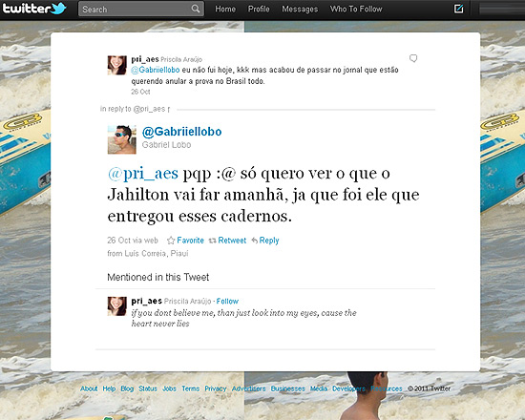Open Media footer link
The height and width of the screenshot is (420, 525).
(x=319, y=388)
